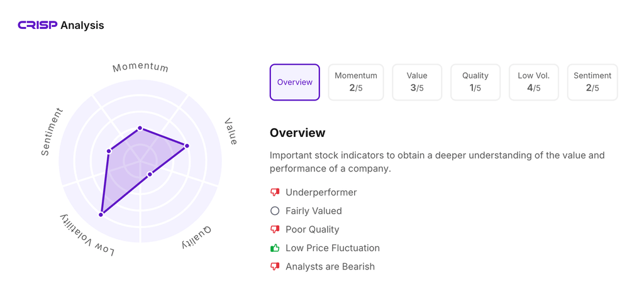This screenshot has width=644, height=299.
Task: Open the Value 3/5 tab
Action: pyautogui.click(x=416, y=82)
